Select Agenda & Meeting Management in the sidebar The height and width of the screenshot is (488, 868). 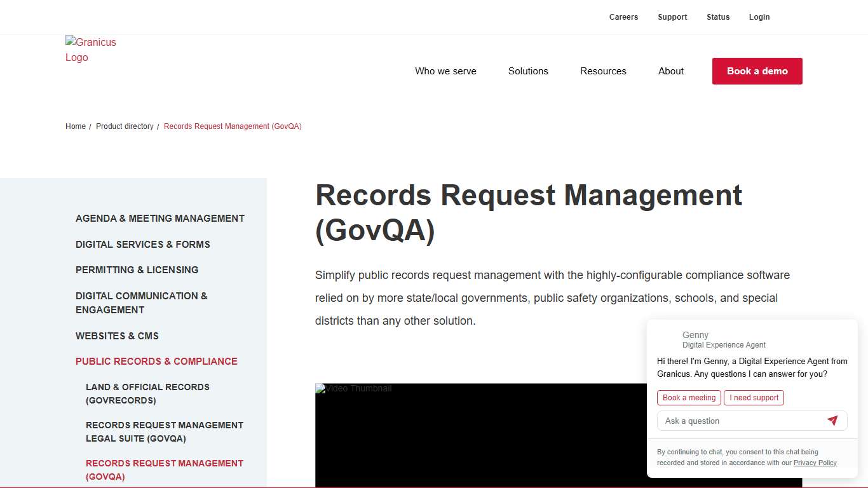pyautogui.click(x=160, y=218)
